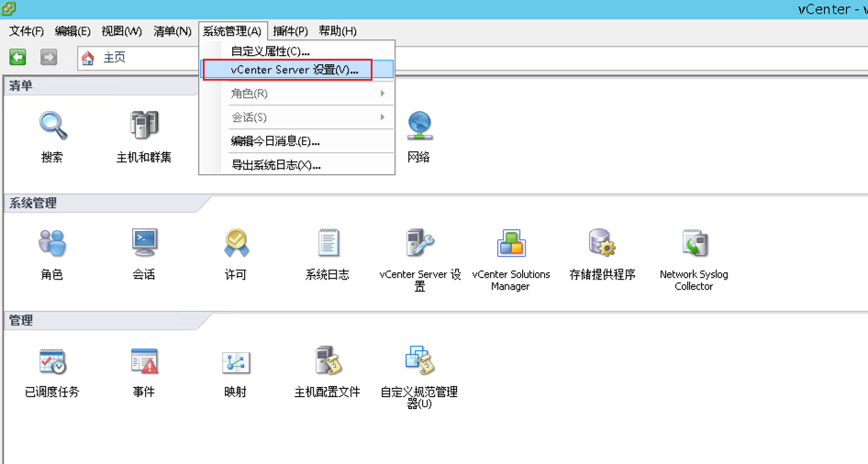Screen dimensions: 868x464
Task: Choose 自定义属性(C)... menu entry
Action: (297, 50)
